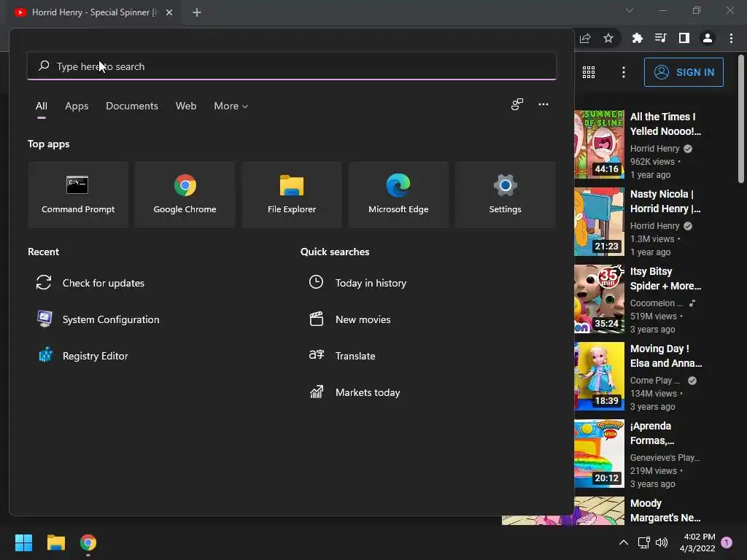Open System Configuration from Recent

tap(98, 319)
